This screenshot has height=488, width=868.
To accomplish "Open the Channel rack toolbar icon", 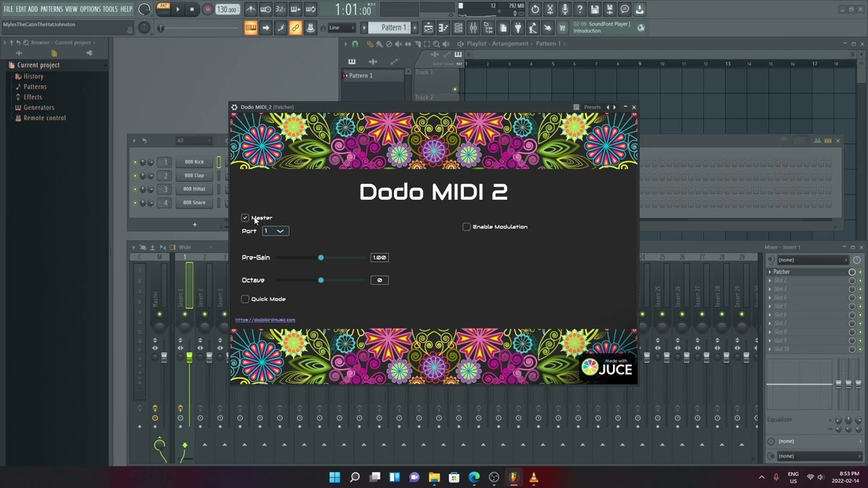I will [x=458, y=28].
